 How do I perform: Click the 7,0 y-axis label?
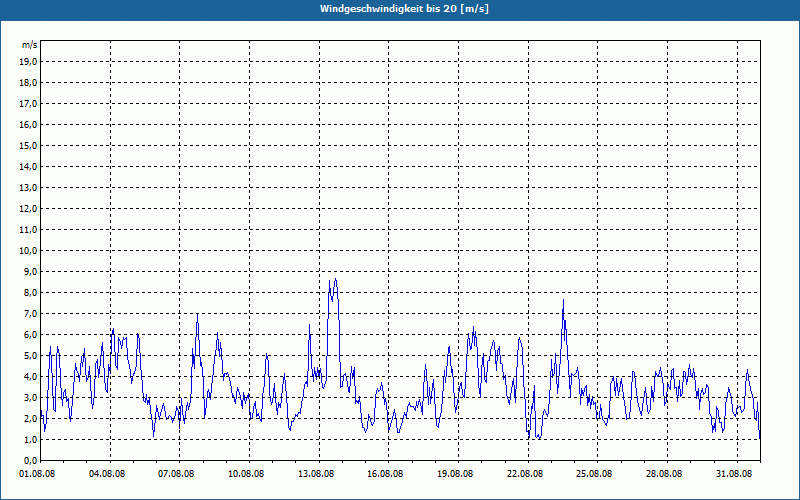[x=30, y=313]
